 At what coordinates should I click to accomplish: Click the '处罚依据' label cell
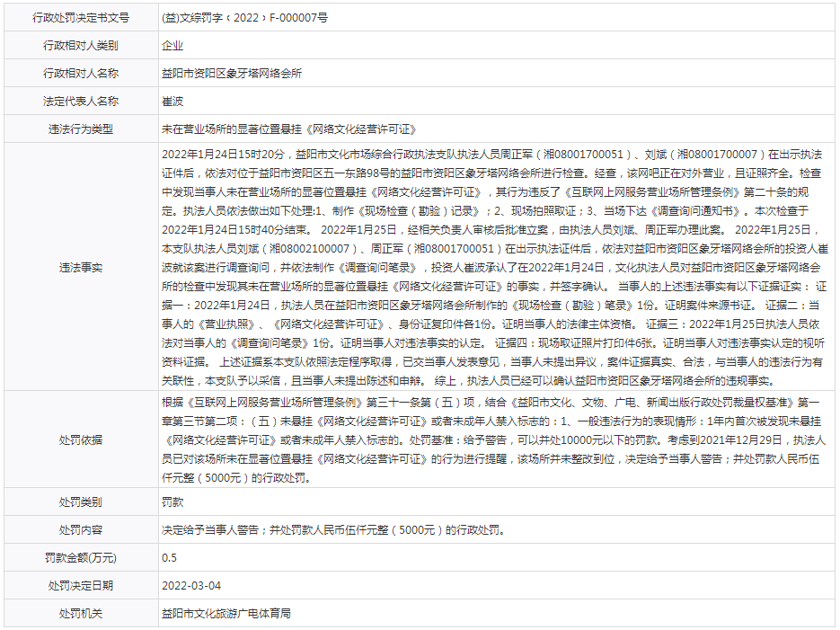point(81,439)
